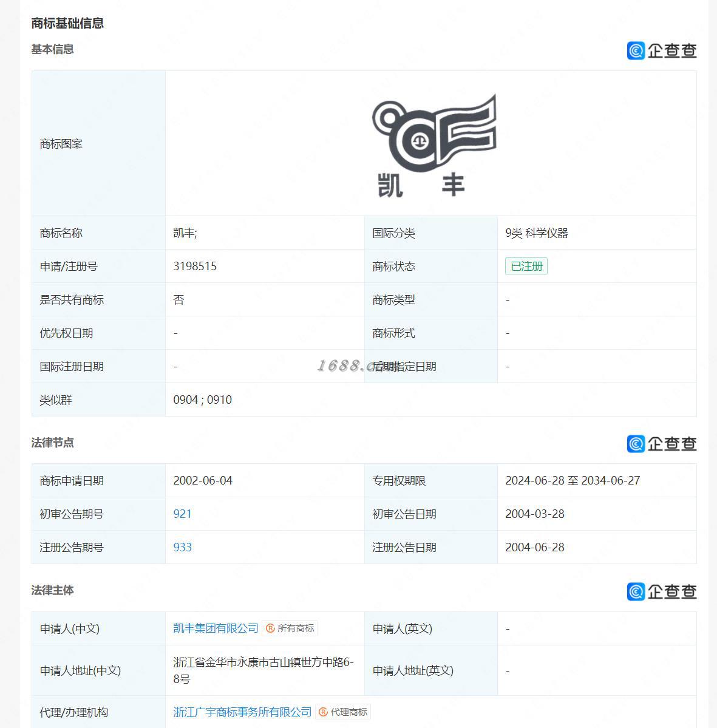The width and height of the screenshot is (717, 728).
Task: Click the 商标基础信息 heading
Action: 67,22
